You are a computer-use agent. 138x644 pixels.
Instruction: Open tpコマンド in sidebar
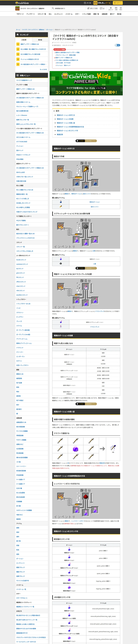click(x=20, y=269)
